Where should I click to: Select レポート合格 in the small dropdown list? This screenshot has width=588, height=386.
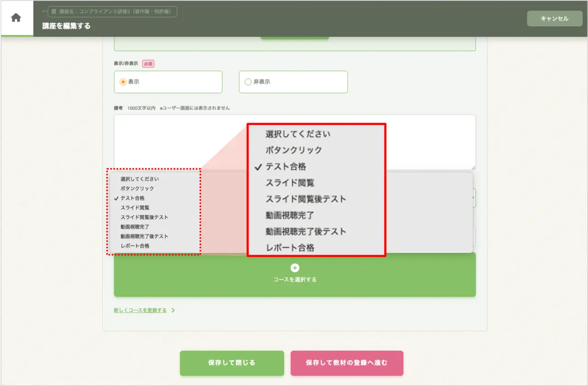135,246
